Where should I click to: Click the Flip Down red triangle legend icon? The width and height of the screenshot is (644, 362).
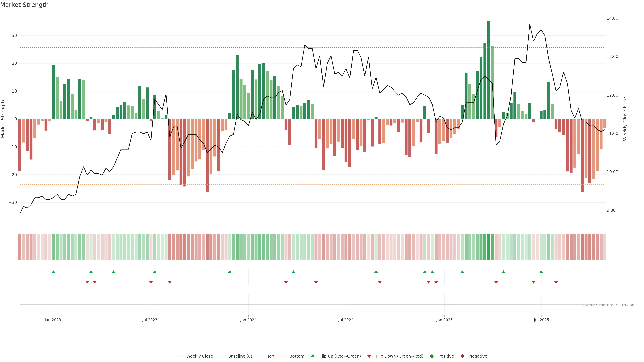coord(369,356)
